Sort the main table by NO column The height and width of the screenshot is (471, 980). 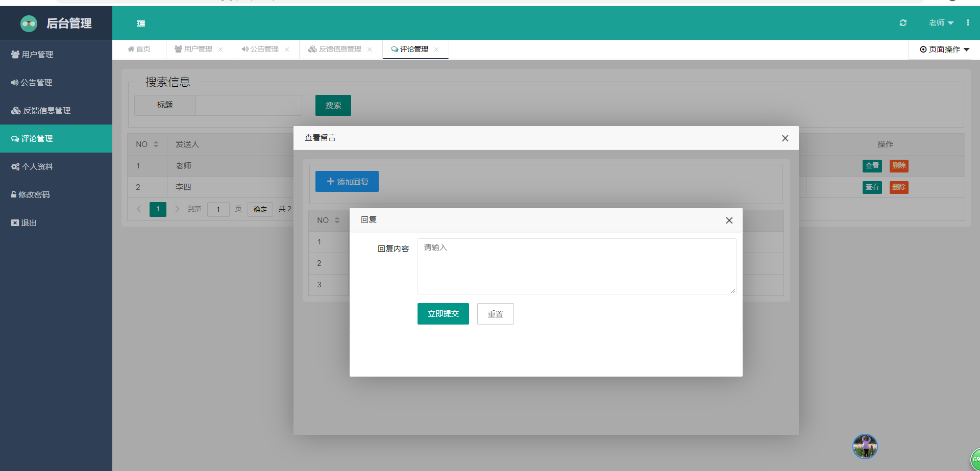tap(156, 144)
